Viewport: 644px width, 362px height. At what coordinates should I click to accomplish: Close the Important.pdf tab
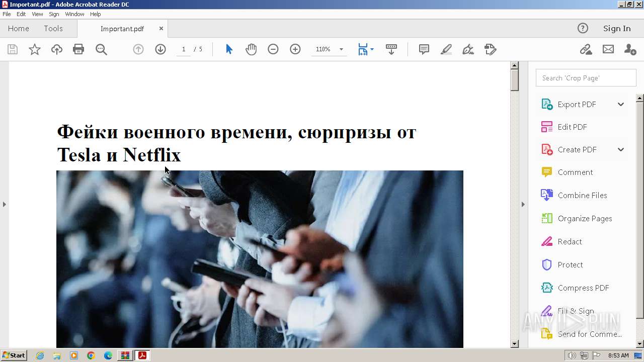[x=161, y=28]
